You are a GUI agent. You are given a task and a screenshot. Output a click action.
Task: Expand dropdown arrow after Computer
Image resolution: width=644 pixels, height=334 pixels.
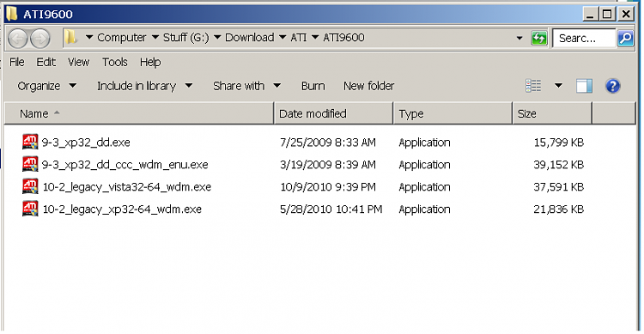155,38
